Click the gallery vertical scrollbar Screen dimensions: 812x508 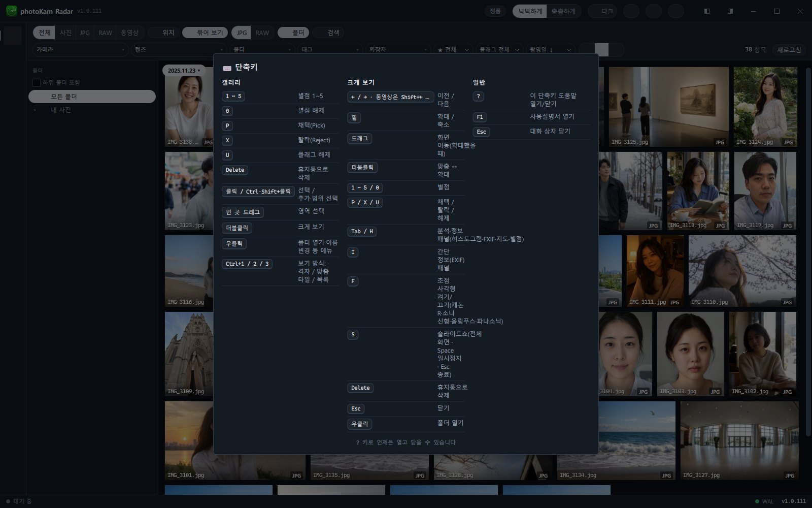(x=808, y=251)
